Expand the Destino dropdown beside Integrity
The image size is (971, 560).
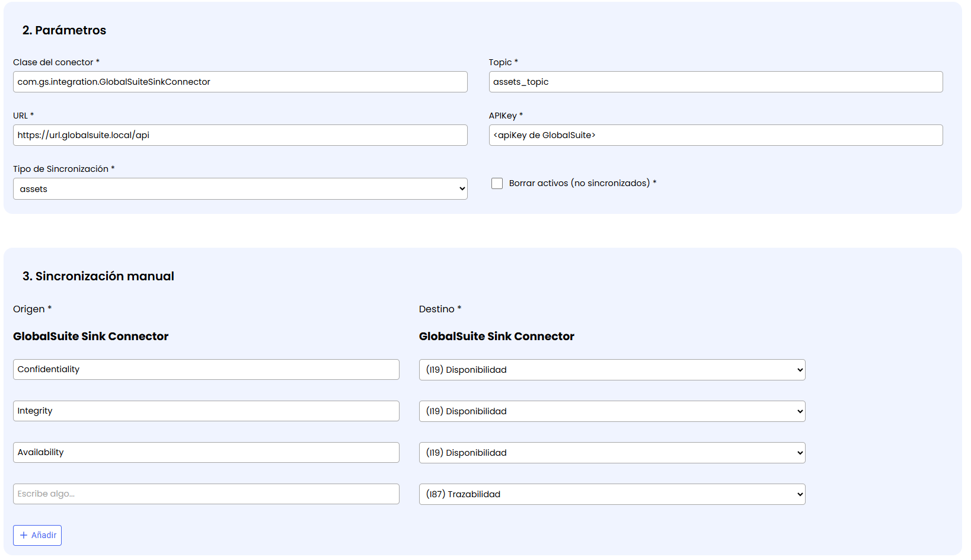pyautogui.click(x=612, y=411)
